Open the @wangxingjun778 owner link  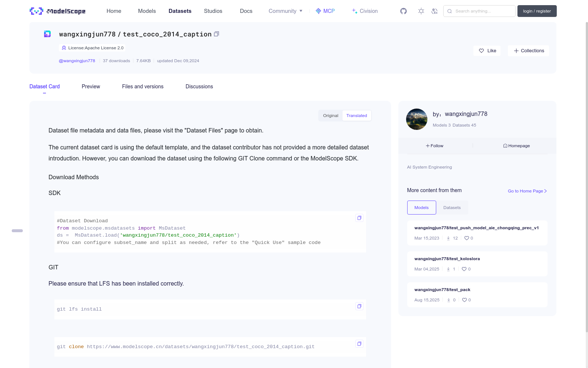[77, 61]
